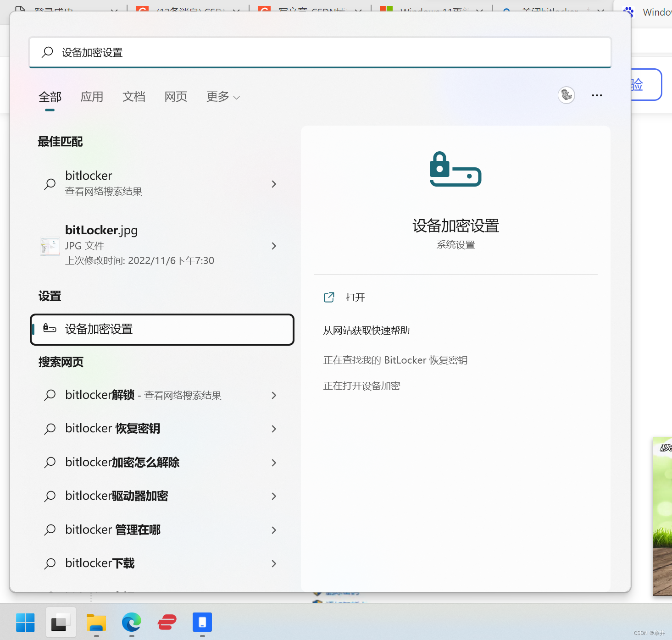
Task: Expand arrow for bitlocker解锁 suggestion
Action: click(x=274, y=395)
